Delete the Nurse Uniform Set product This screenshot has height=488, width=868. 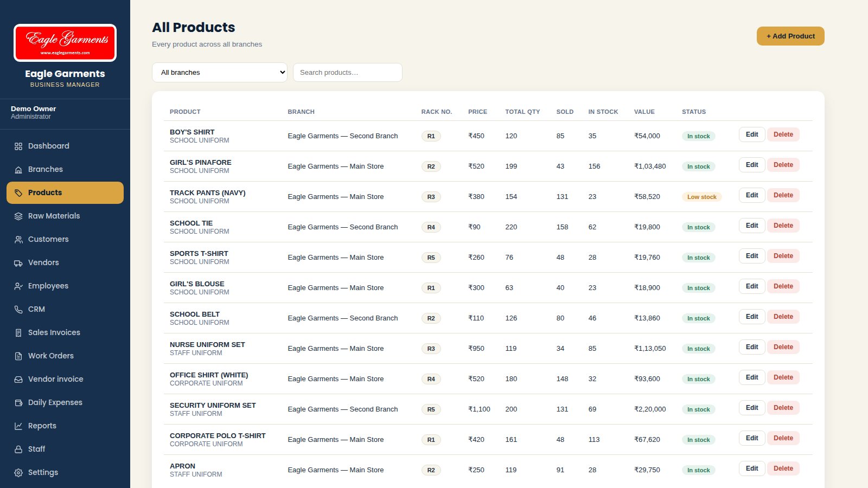tap(783, 347)
